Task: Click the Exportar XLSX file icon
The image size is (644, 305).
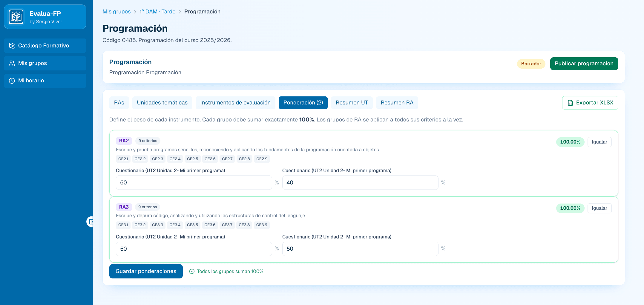Action: (x=570, y=103)
